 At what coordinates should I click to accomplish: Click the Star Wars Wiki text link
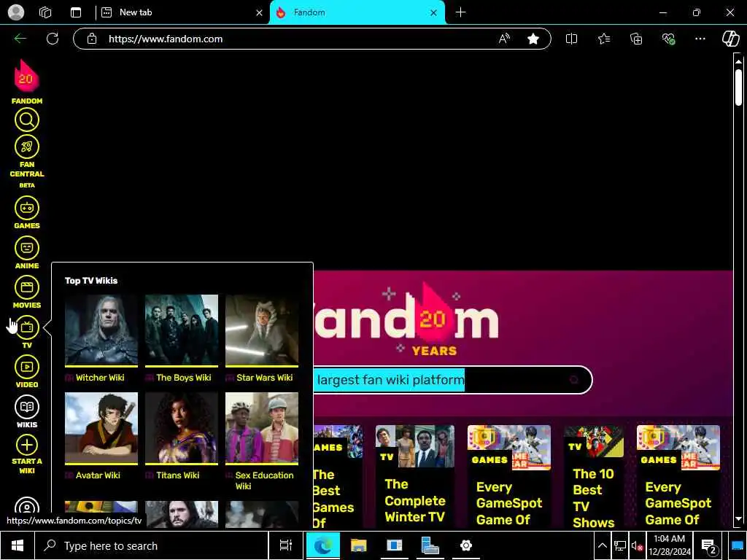(264, 378)
